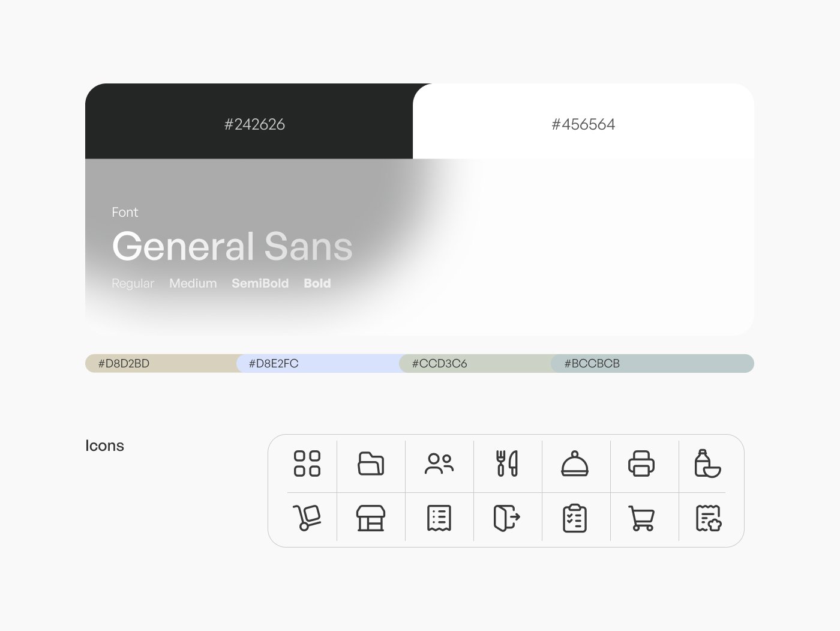This screenshot has height=631, width=840.
Task: Click the logout door arrow icon
Action: pos(507,518)
